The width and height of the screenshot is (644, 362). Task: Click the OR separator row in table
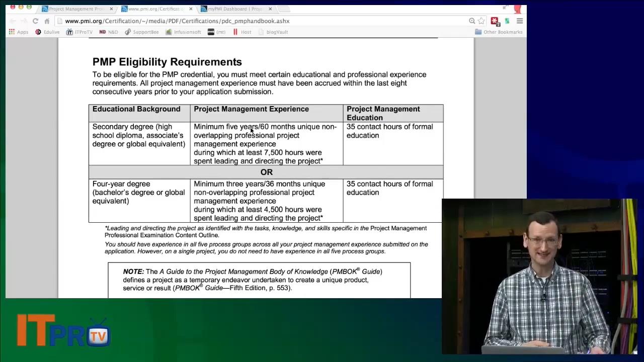pos(266,172)
